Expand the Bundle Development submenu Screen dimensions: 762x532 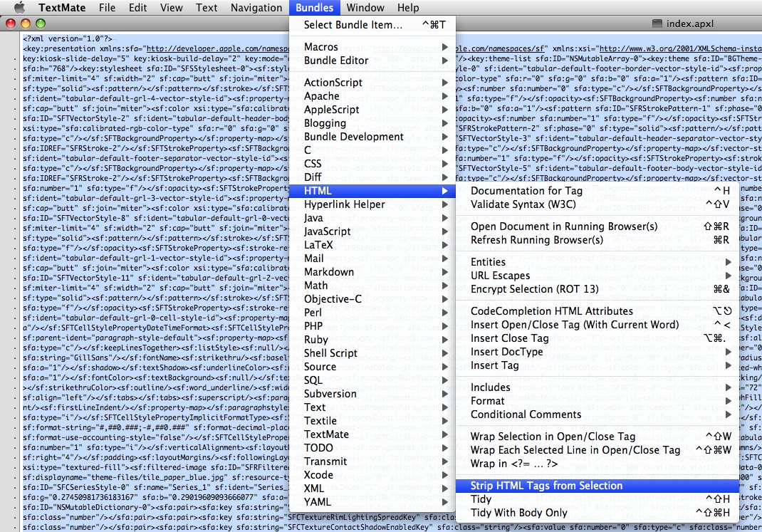coord(372,137)
